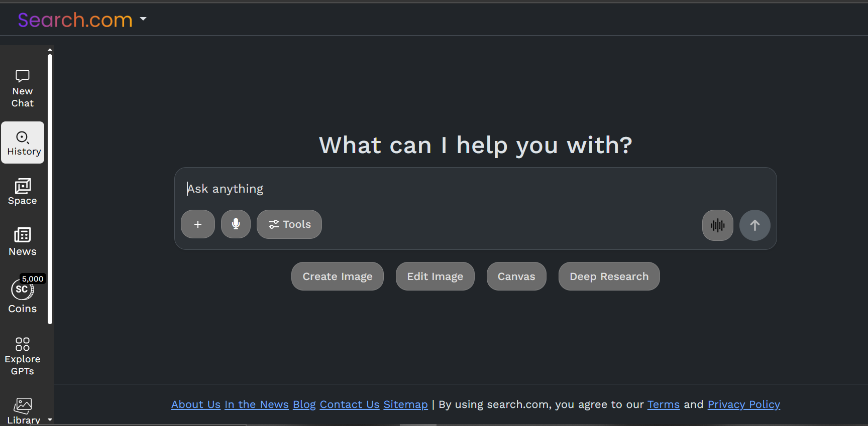Check your Coins balance
868x426 pixels.
point(22,296)
